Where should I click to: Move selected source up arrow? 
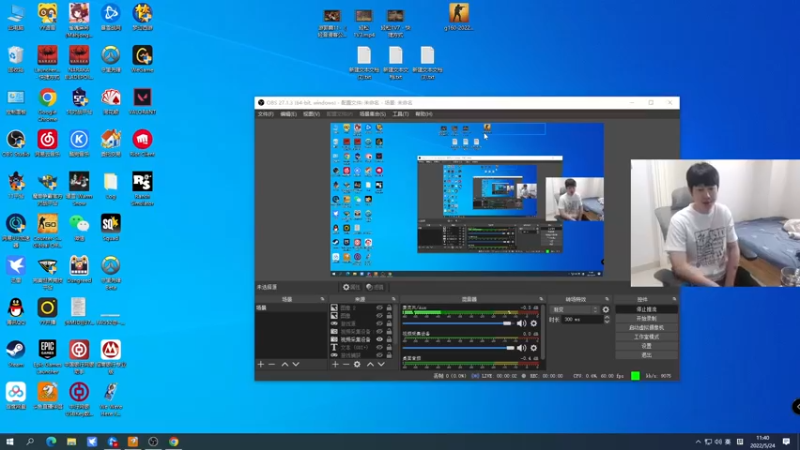click(370, 364)
